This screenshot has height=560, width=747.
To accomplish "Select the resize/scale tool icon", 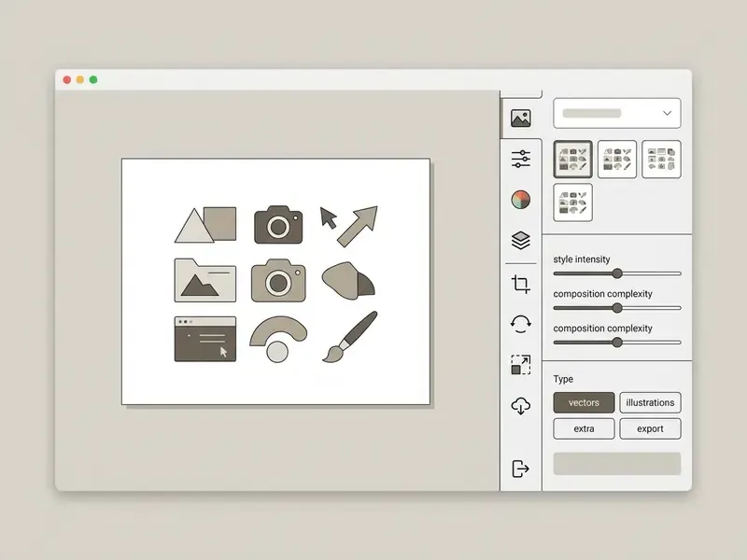I will pos(521,365).
